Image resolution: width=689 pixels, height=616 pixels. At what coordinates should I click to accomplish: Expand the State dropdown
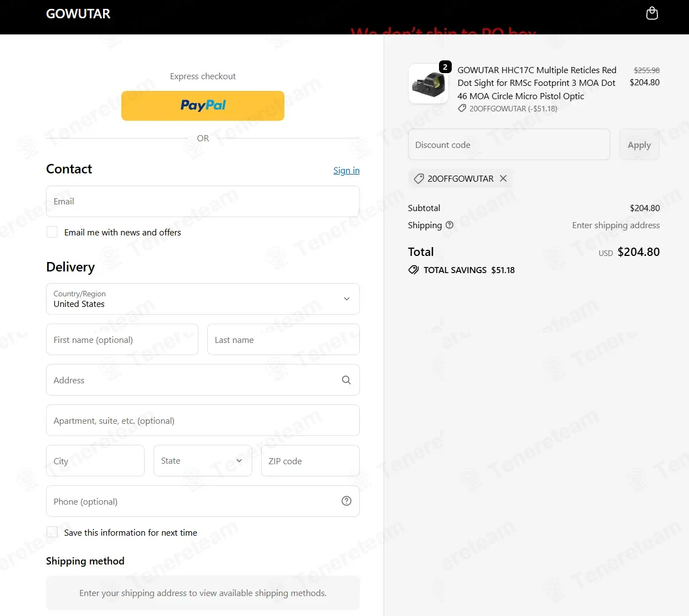click(203, 461)
